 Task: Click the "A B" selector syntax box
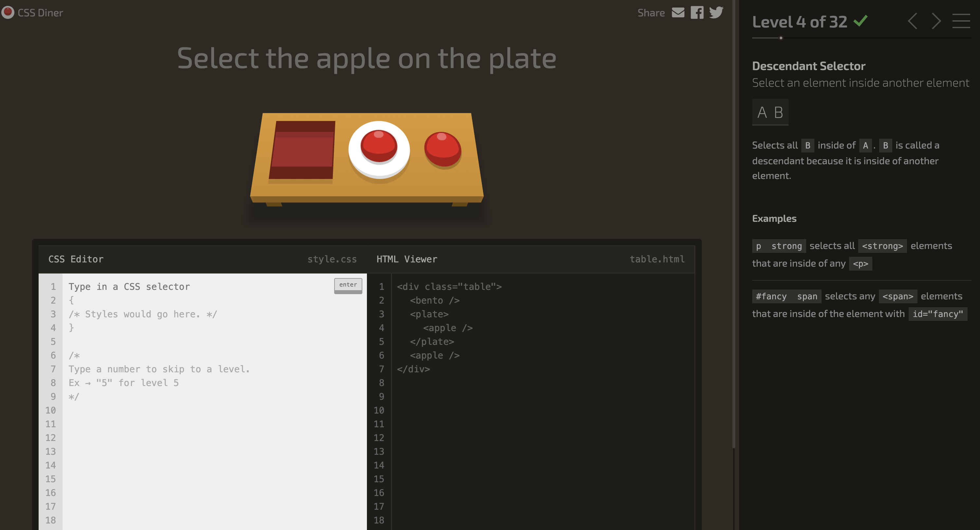point(770,112)
